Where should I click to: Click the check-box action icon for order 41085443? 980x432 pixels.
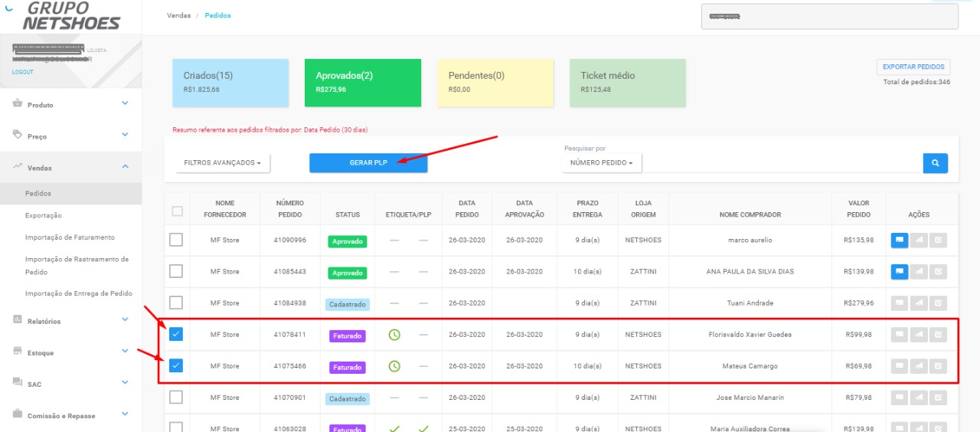click(938, 271)
